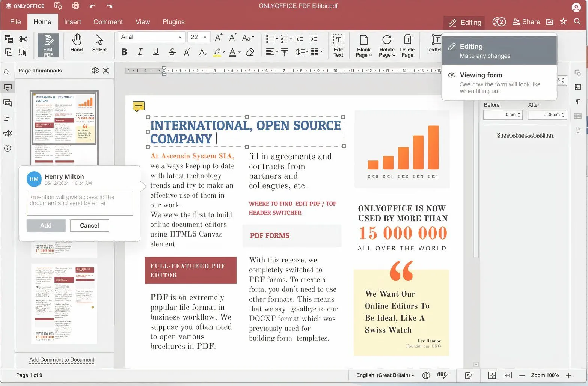Increase font size with the larger A icon

point(218,37)
